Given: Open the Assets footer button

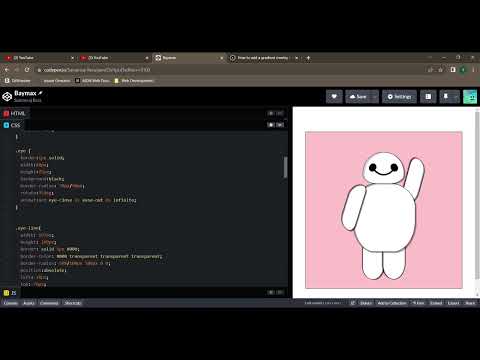Looking at the screenshot, I should (x=29, y=303).
